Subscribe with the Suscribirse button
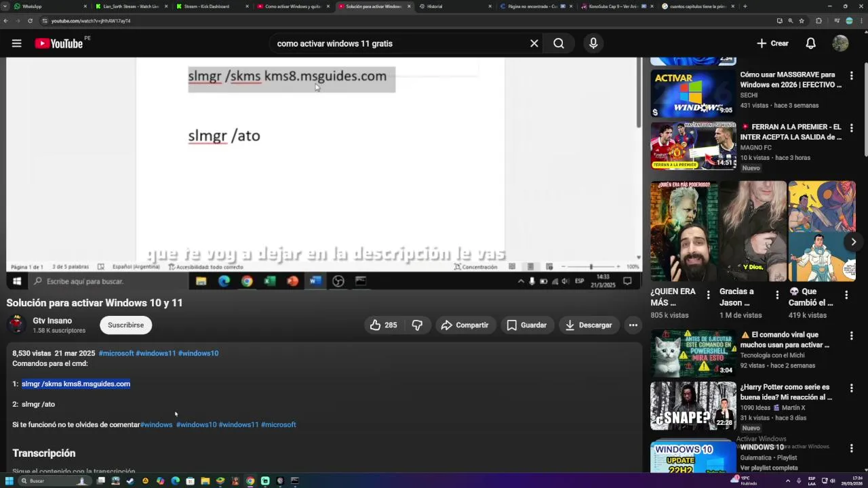 [x=125, y=325]
